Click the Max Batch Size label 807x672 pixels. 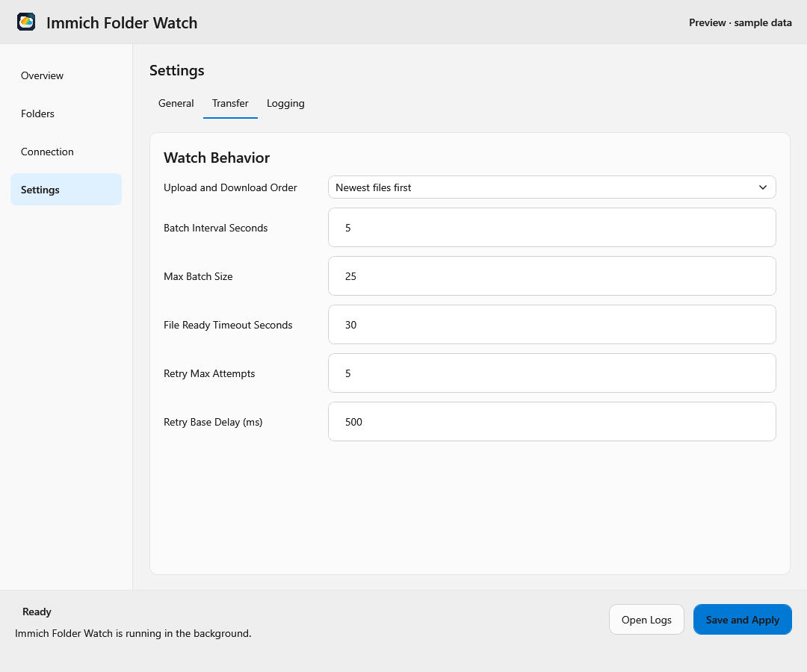tap(198, 276)
